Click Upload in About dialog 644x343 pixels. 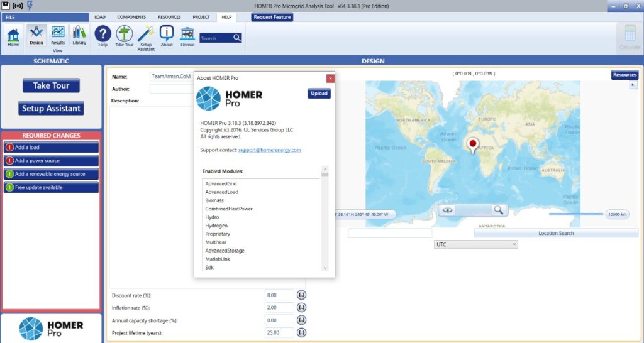tap(319, 94)
